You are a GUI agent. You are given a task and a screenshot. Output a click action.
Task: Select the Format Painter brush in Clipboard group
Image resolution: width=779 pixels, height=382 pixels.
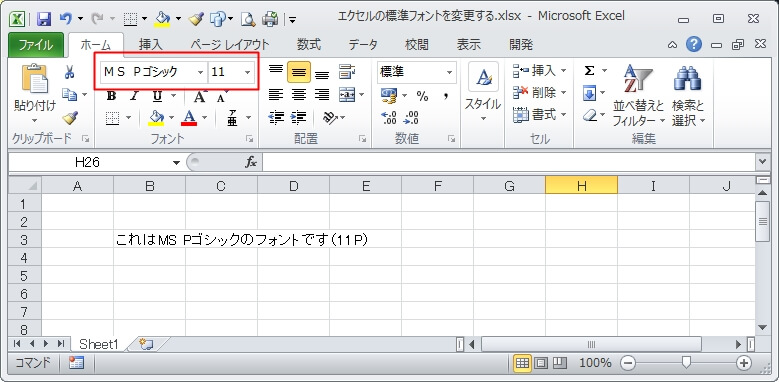coord(70,118)
